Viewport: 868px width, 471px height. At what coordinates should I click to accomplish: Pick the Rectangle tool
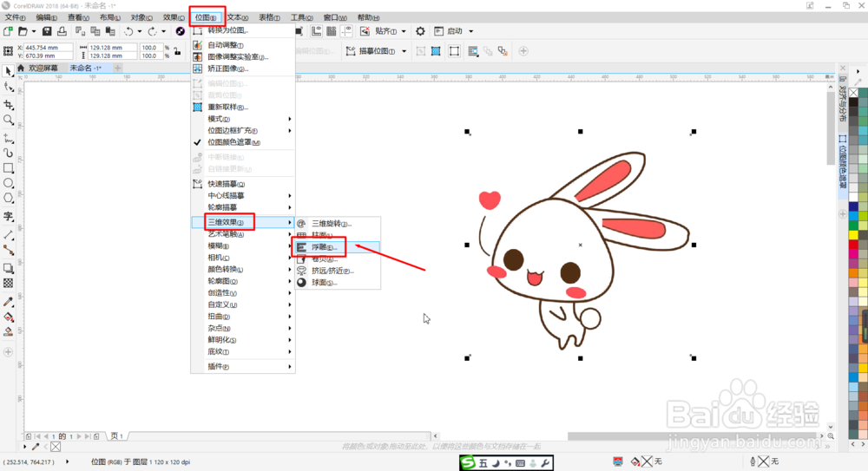point(9,167)
